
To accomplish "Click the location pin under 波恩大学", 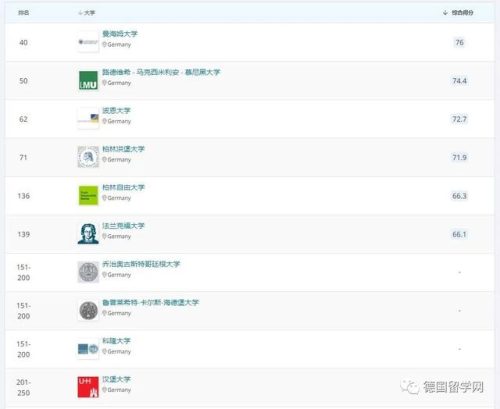I will (104, 121).
